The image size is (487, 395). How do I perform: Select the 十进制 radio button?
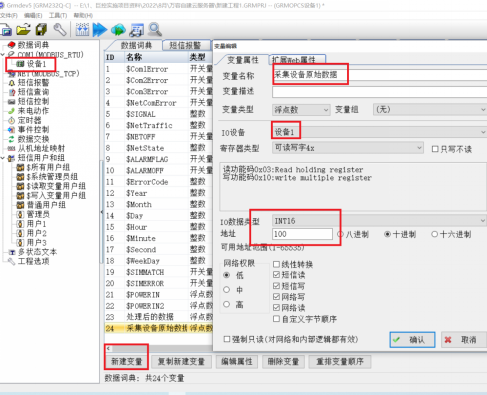387,234
